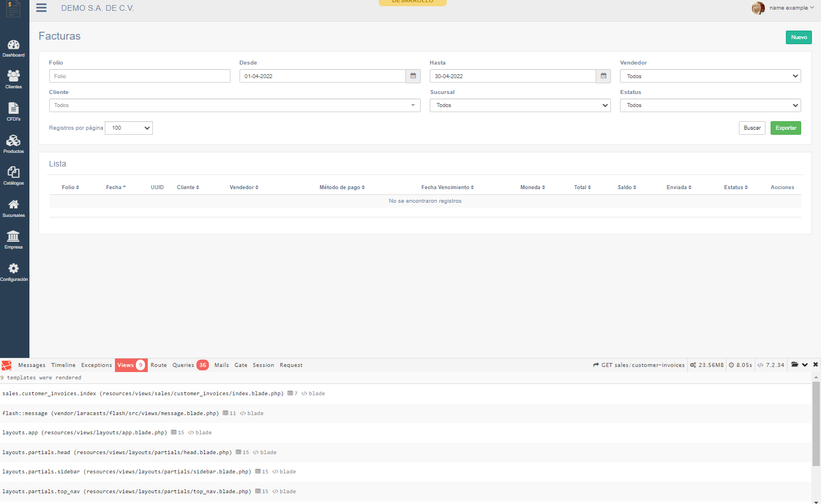This screenshot has height=504, width=821.
Task: Sort the list by Saldo column
Action: (x=627, y=187)
